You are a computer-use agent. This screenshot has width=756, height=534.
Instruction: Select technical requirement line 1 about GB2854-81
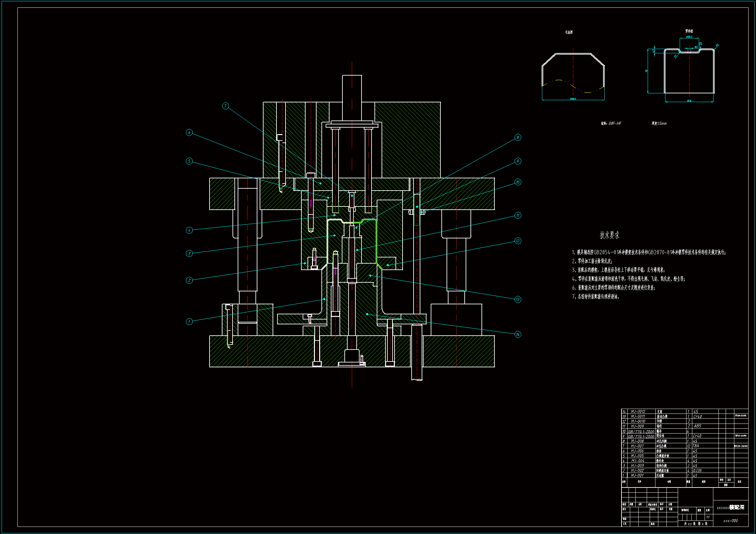coord(649,252)
